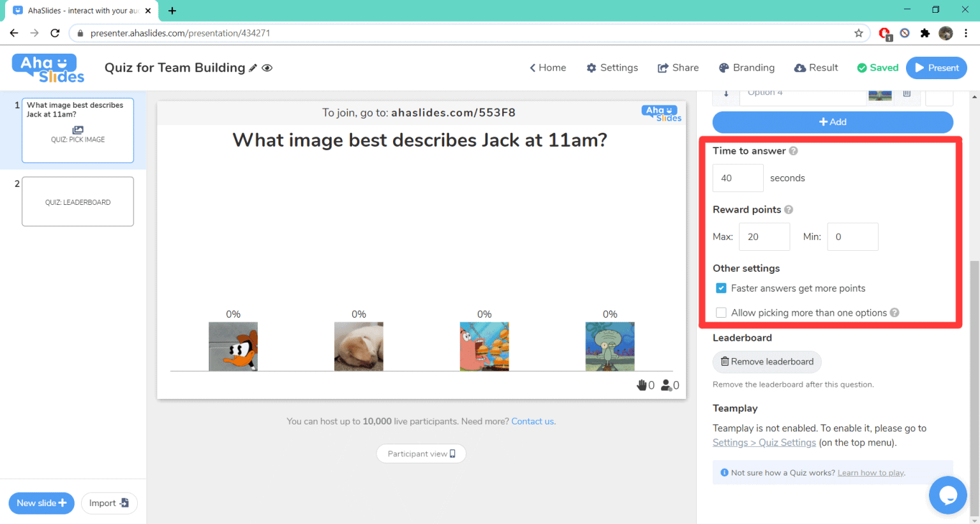Viewport: 980px width, 524px height.
Task: Select the Leaderboard slide thumbnail
Action: point(77,201)
